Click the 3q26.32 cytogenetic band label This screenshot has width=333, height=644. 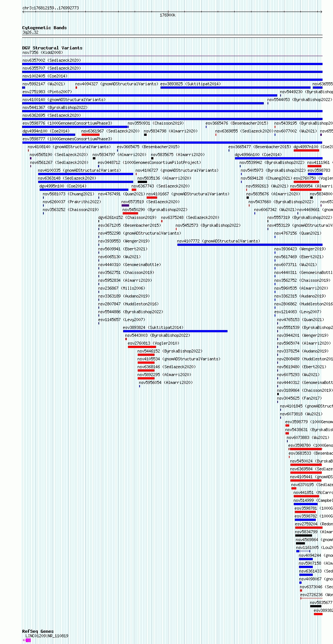[x=30, y=33]
